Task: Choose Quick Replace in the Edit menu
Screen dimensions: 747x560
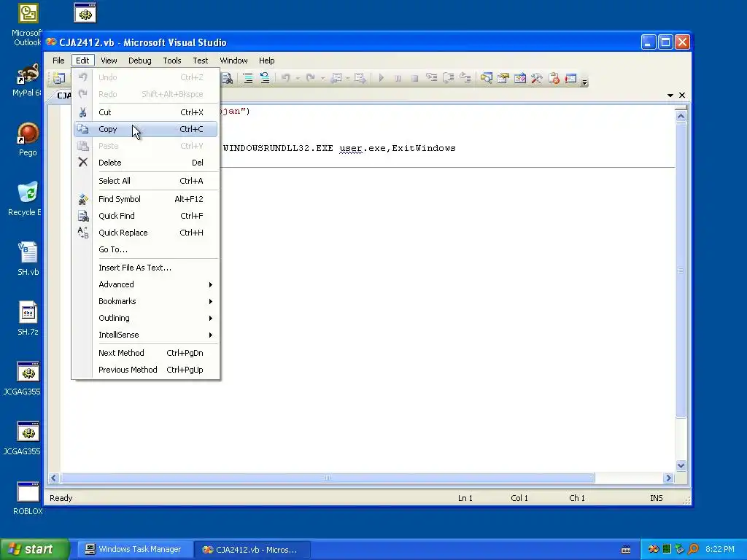Action: (145, 233)
